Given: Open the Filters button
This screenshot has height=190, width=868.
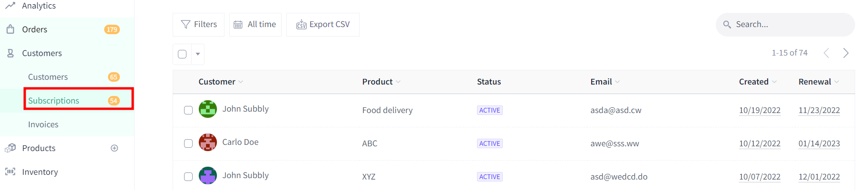Looking at the screenshot, I should pyautogui.click(x=198, y=25).
